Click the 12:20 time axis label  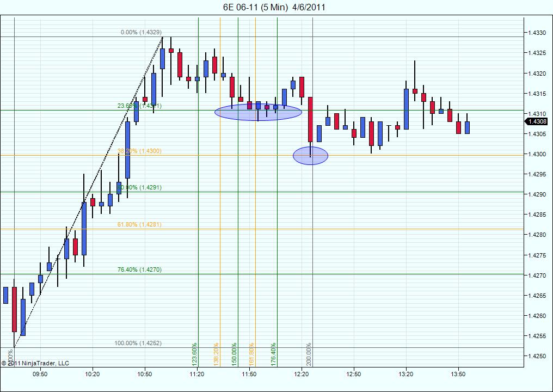pyautogui.click(x=302, y=374)
